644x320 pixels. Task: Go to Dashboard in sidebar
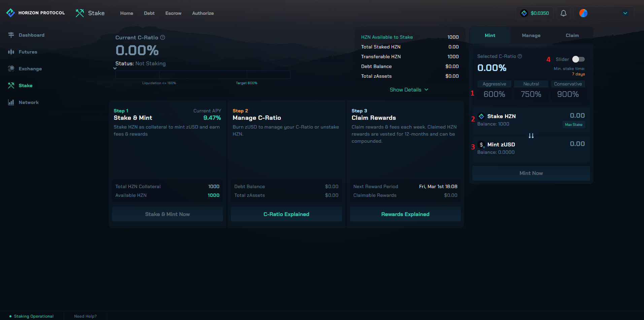(x=32, y=35)
